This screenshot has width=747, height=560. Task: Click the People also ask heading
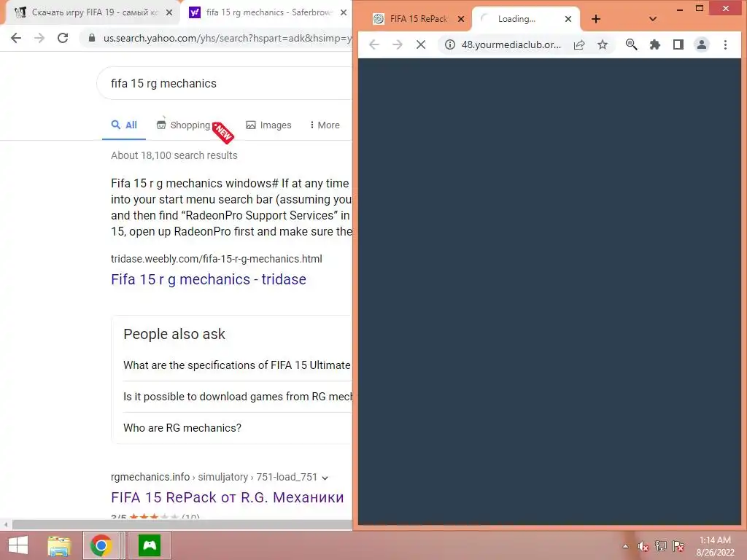click(x=174, y=334)
